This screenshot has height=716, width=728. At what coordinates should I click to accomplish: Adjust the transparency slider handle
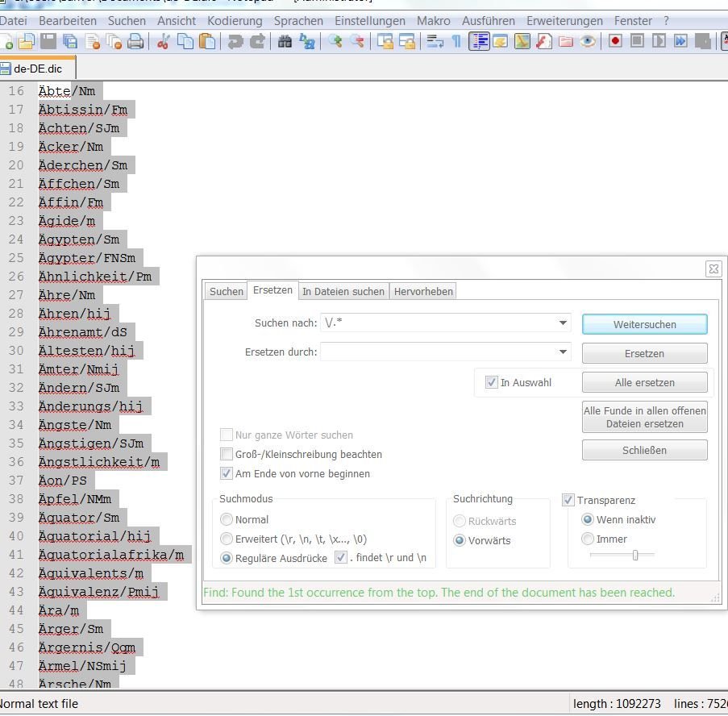635,555
